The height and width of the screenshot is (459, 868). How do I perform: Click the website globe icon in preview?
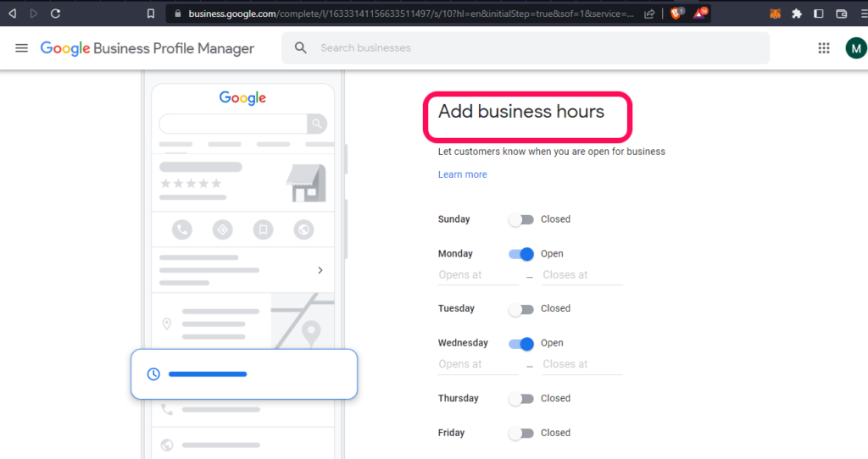(x=303, y=229)
